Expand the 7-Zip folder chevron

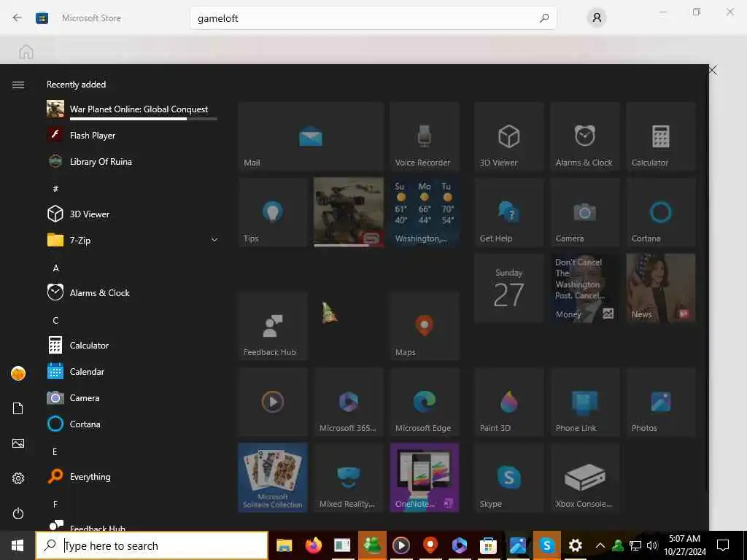214,241
